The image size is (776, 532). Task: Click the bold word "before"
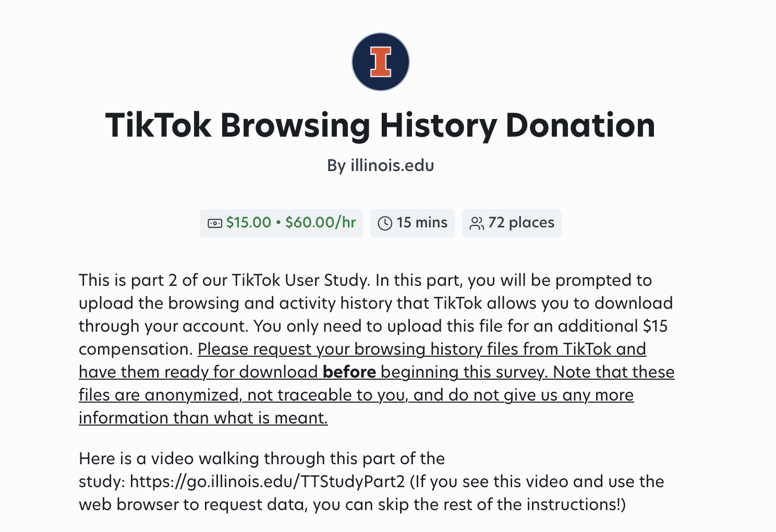[349, 372]
